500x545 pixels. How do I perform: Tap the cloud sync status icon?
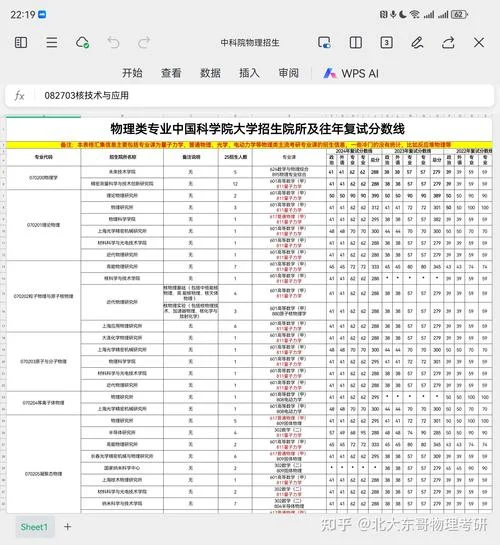click(x=82, y=43)
